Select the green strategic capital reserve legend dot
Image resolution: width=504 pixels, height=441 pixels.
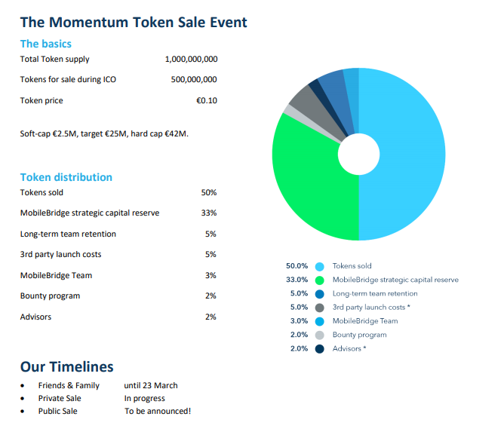point(319,280)
